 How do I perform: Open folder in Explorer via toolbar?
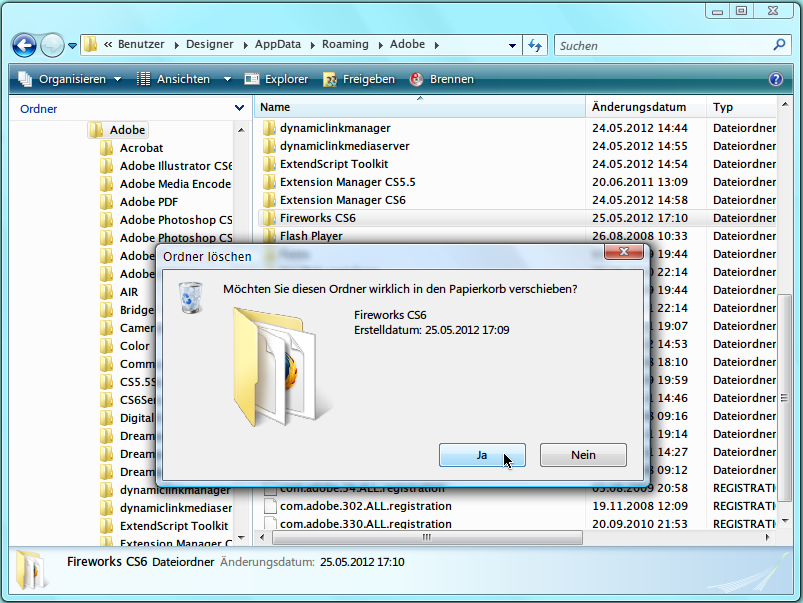277,79
